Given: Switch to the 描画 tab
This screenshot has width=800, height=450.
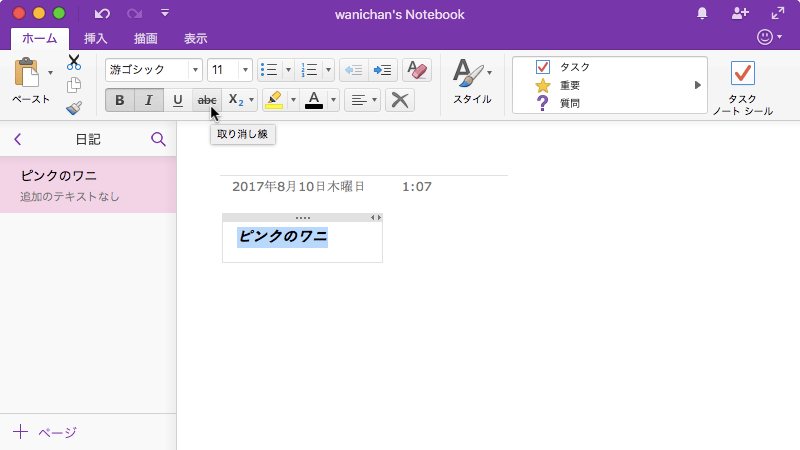Looking at the screenshot, I should [145, 39].
